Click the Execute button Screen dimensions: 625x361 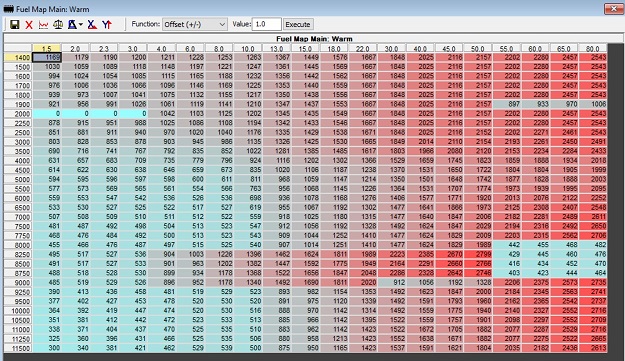[298, 24]
